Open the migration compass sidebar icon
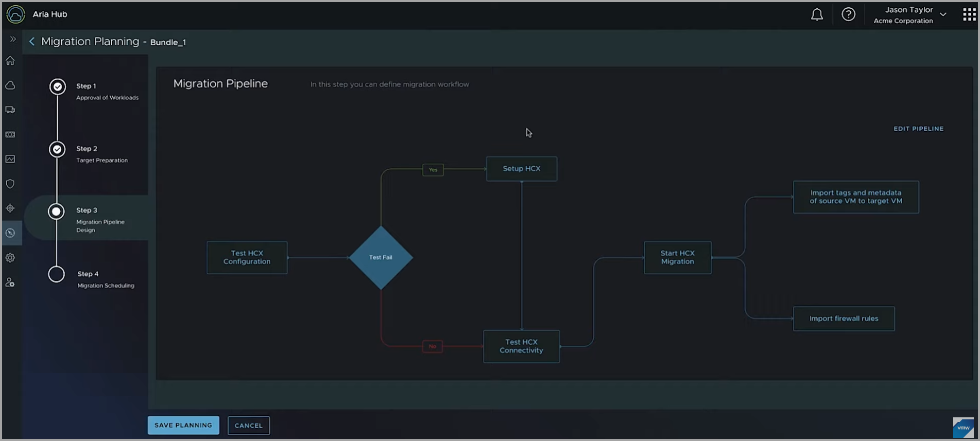Viewport: 980px width, 441px height. click(10, 233)
